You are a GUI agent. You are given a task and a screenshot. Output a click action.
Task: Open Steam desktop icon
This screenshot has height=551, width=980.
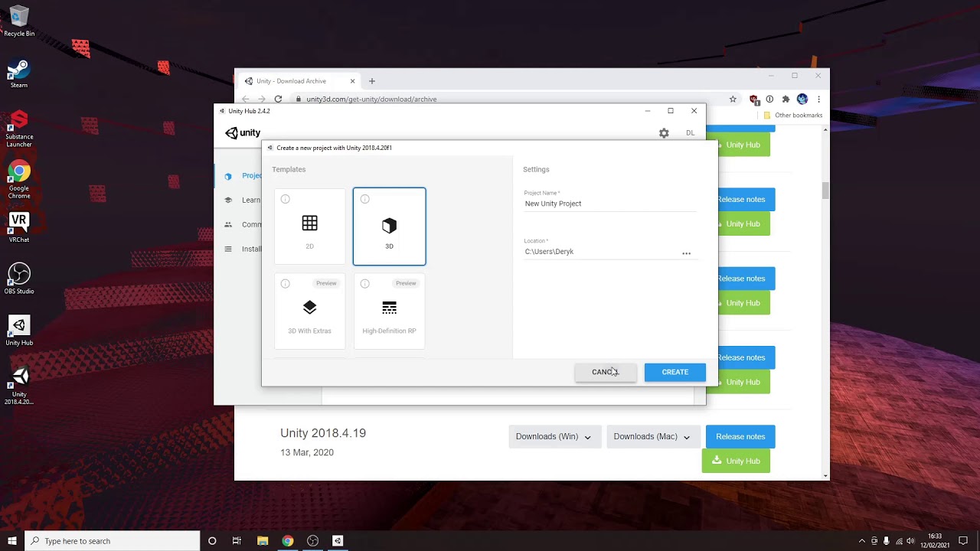[19, 73]
